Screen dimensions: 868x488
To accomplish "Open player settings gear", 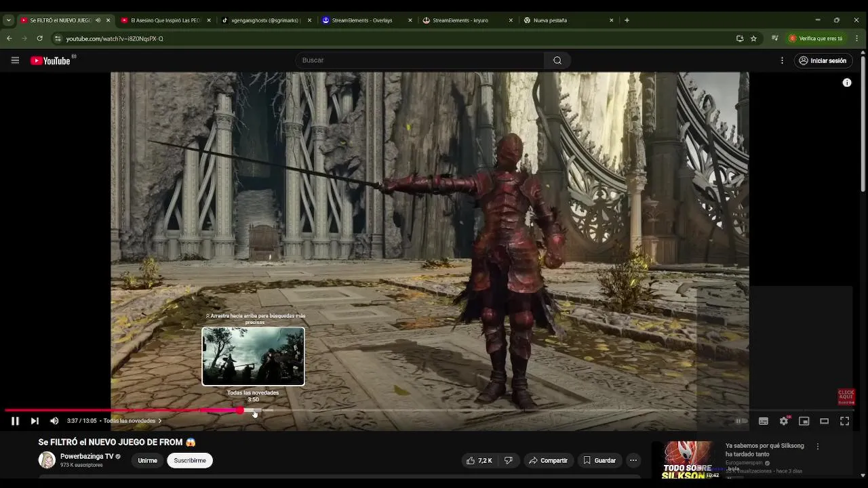I will point(784,421).
